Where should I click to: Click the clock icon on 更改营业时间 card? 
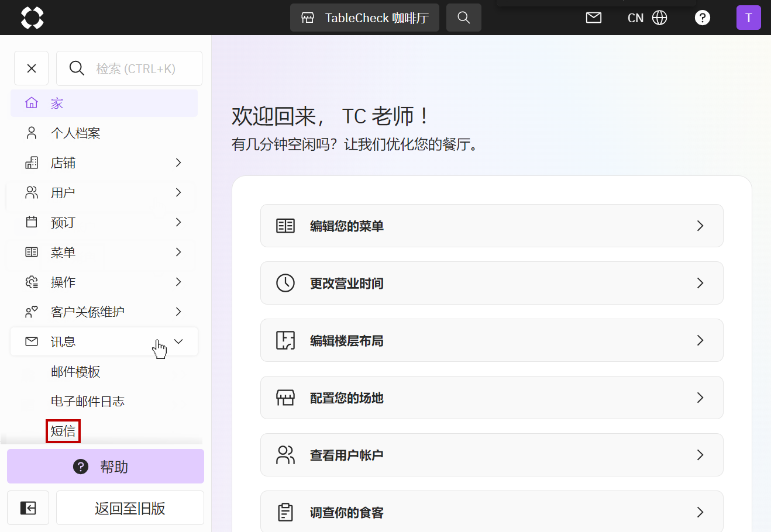[285, 283]
